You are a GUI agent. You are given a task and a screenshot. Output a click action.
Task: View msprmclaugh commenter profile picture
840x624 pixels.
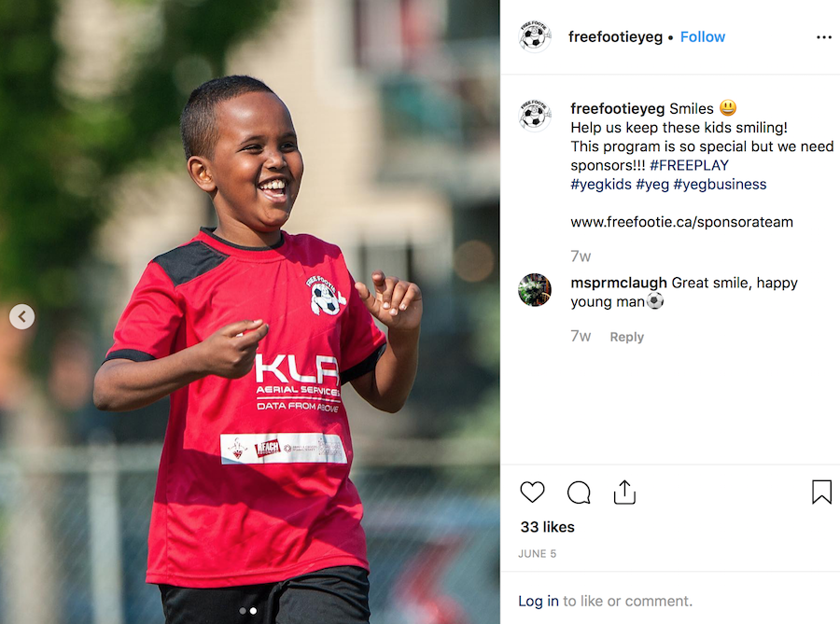pyautogui.click(x=534, y=289)
